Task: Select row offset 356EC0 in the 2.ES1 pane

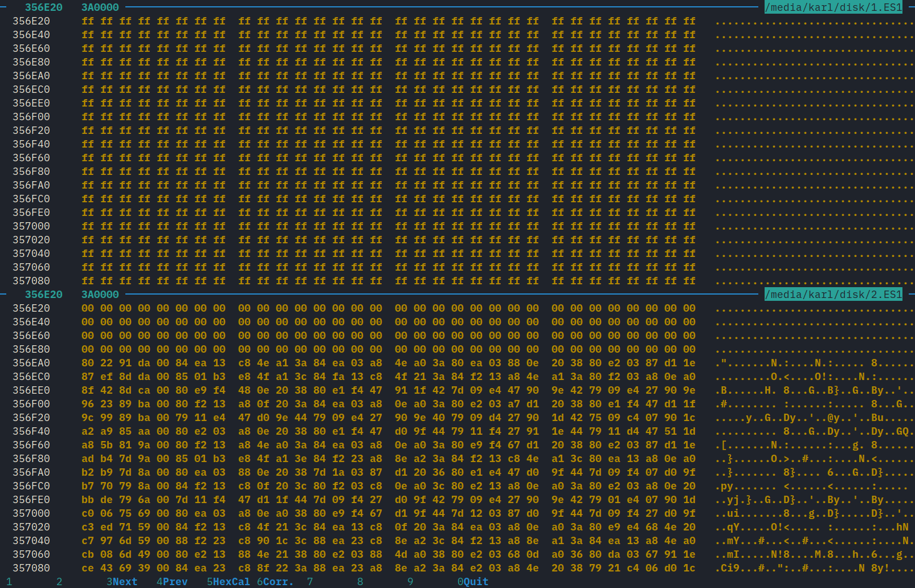Action: pyautogui.click(x=31, y=377)
